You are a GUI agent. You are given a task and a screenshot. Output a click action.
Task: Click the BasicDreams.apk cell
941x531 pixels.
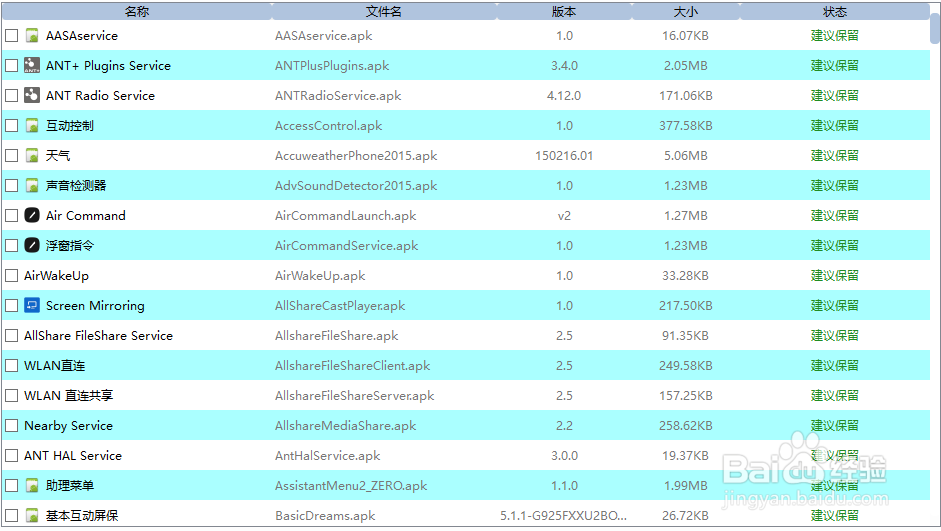click(x=325, y=515)
